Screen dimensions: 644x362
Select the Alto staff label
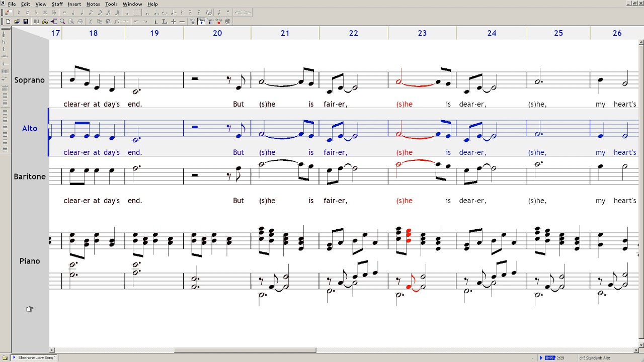coord(30,128)
